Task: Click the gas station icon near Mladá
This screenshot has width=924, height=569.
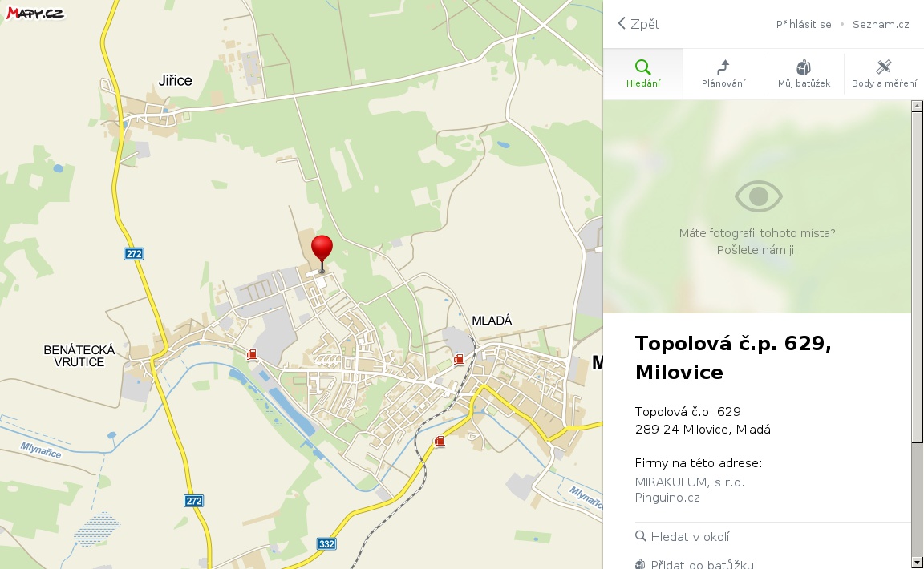Action: click(459, 359)
